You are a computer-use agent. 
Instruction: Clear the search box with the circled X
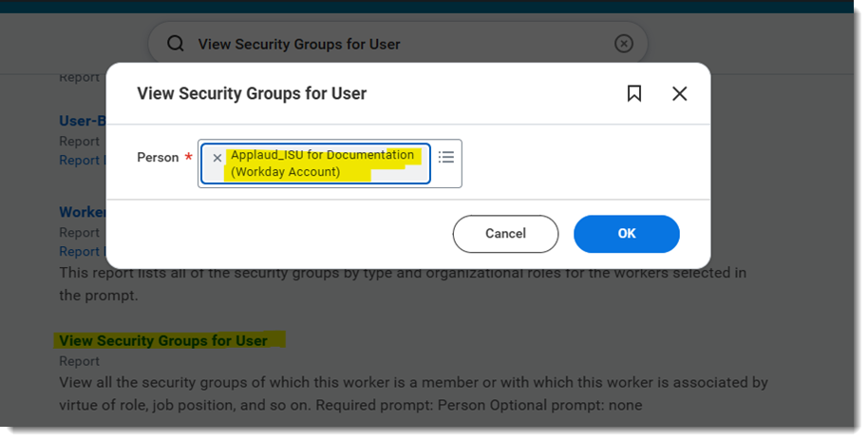pos(623,43)
